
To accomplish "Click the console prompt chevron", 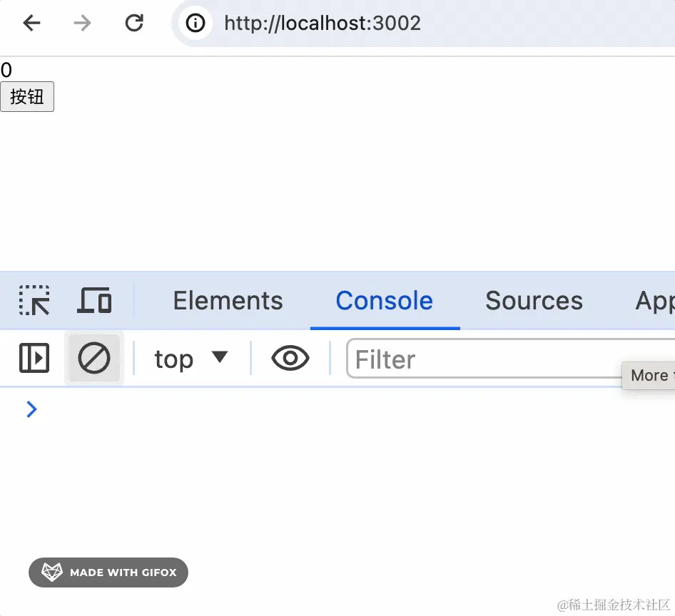I will click(32, 409).
